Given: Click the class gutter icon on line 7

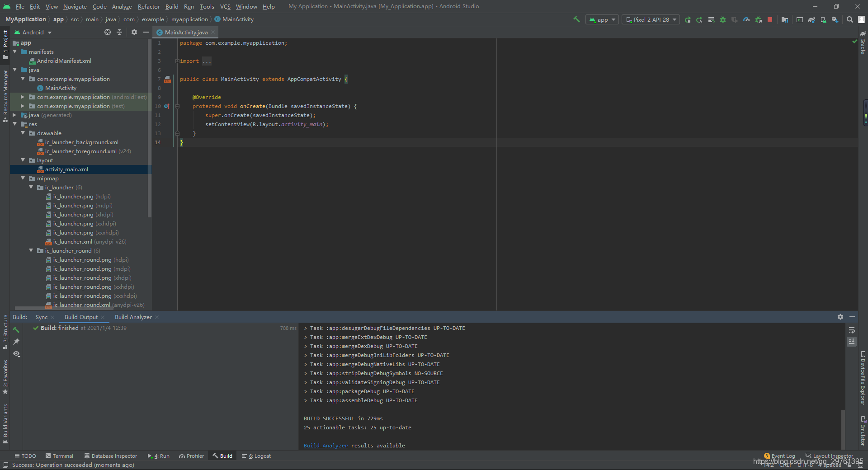Looking at the screenshot, I should click(168, 79).
